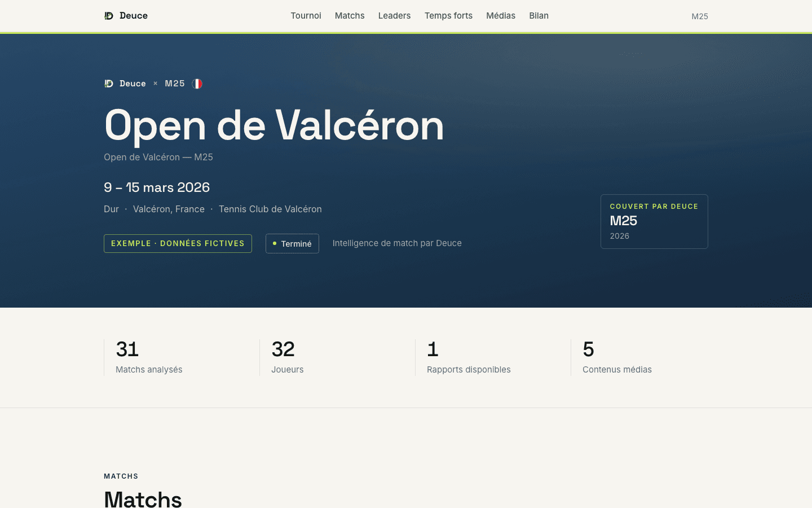Click the hero M25 category label
This screenshot has width=812, height=508.
[x=175, y=84]
